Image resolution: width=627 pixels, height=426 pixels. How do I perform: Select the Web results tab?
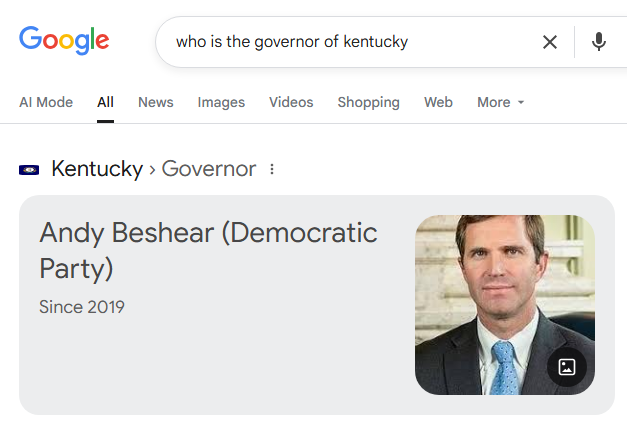click(x=438, y=102)
